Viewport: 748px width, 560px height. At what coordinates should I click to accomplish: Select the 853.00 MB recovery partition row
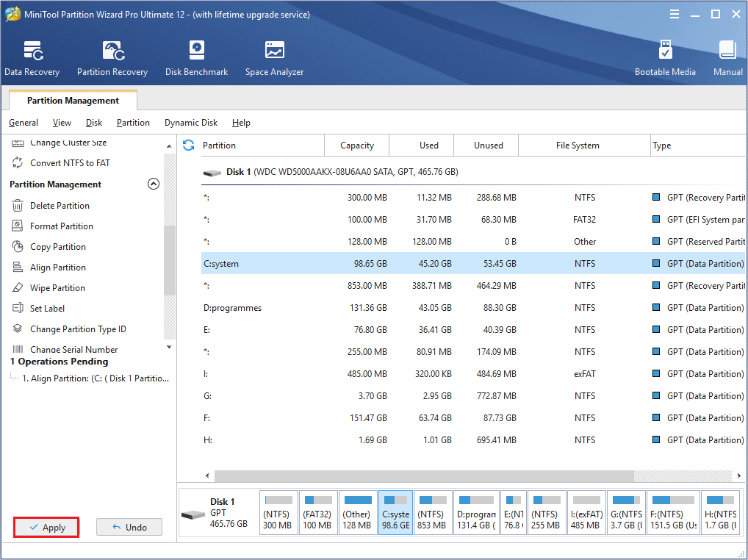[x=472, y=286]
